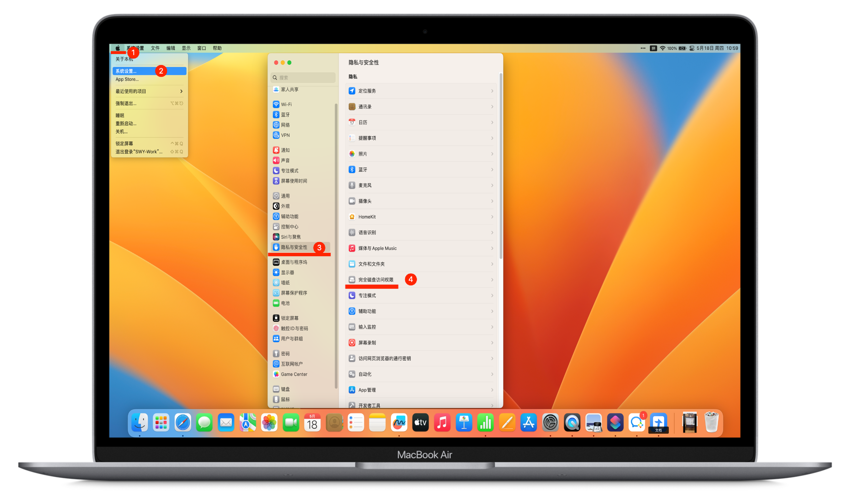Open 屏幕录制 privacy setting

(367, 343)
